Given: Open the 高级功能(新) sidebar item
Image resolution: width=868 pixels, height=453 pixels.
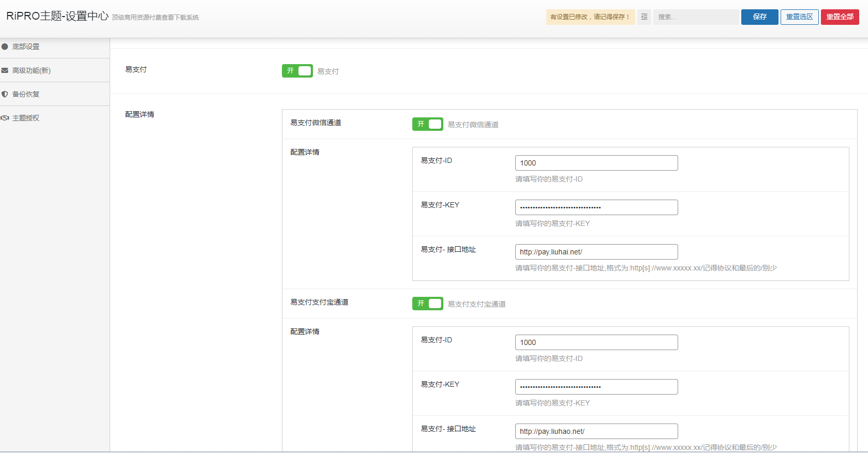Looking at the screenshot, I should 32,70.
